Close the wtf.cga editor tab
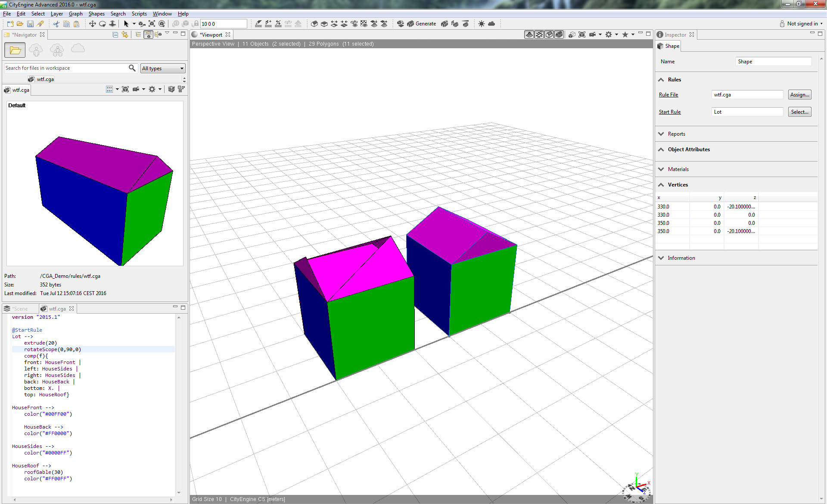 pos(72,308)
